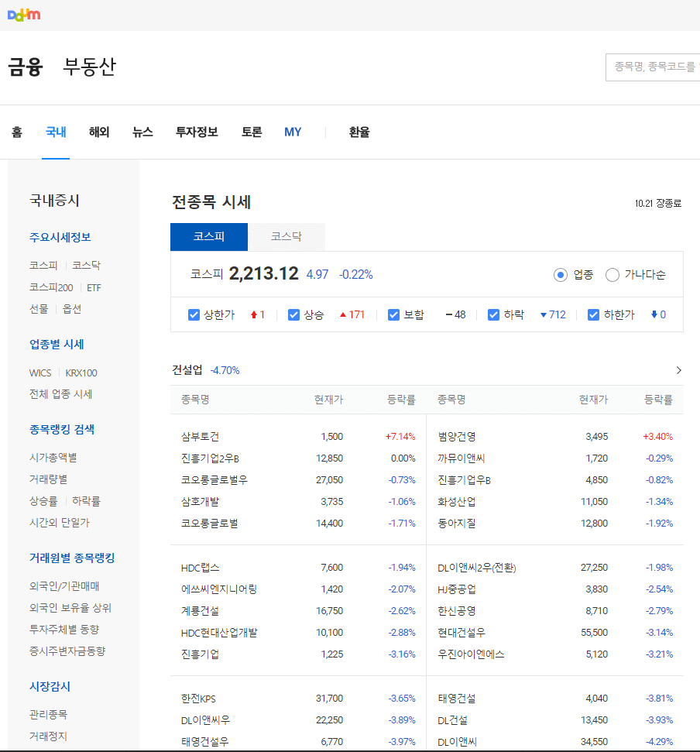Click the 건설업 sector title
Screen dimensions: 700x752
pos(187,370)
